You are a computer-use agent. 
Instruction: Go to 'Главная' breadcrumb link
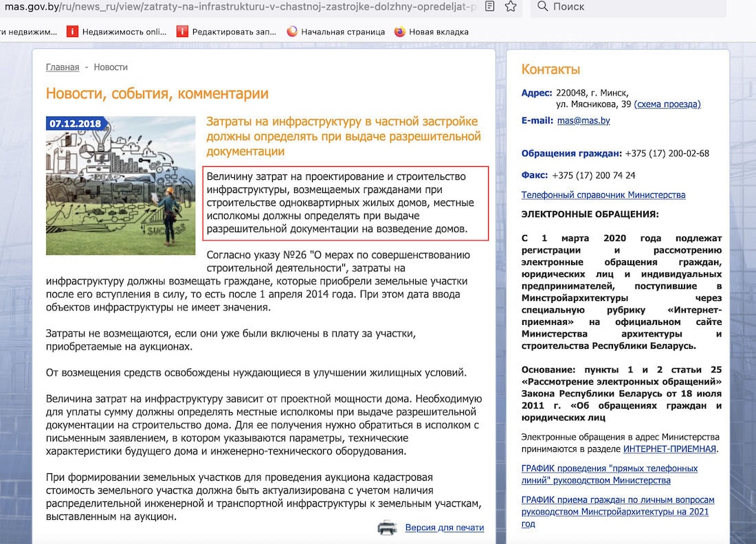[x=63, y=67]
